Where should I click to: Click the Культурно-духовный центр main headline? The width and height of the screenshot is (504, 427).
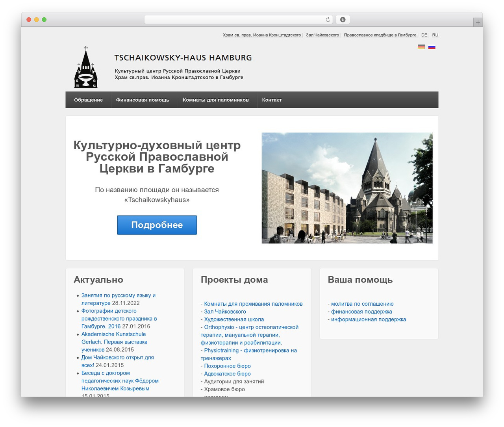(x=157, y=157)
